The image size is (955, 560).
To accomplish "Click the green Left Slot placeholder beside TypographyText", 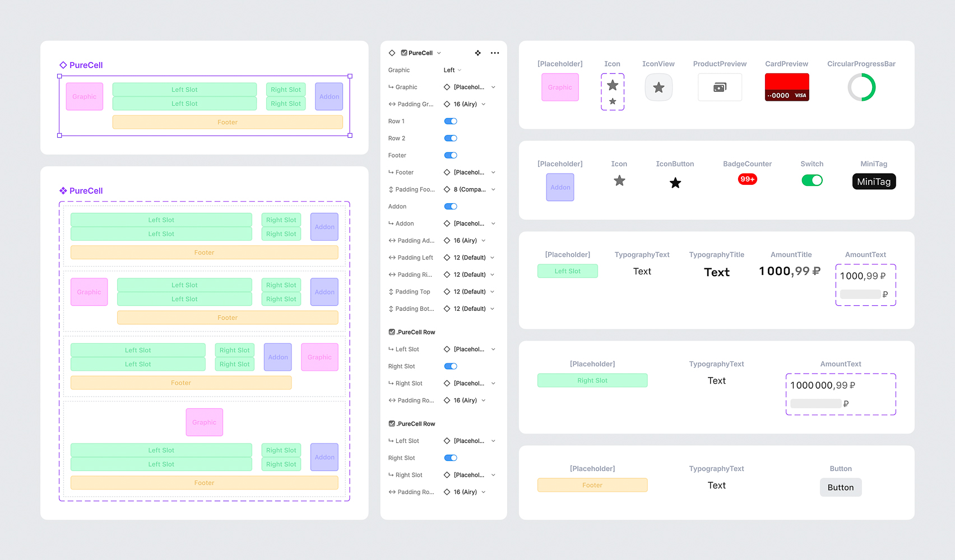I will [568, 271].
